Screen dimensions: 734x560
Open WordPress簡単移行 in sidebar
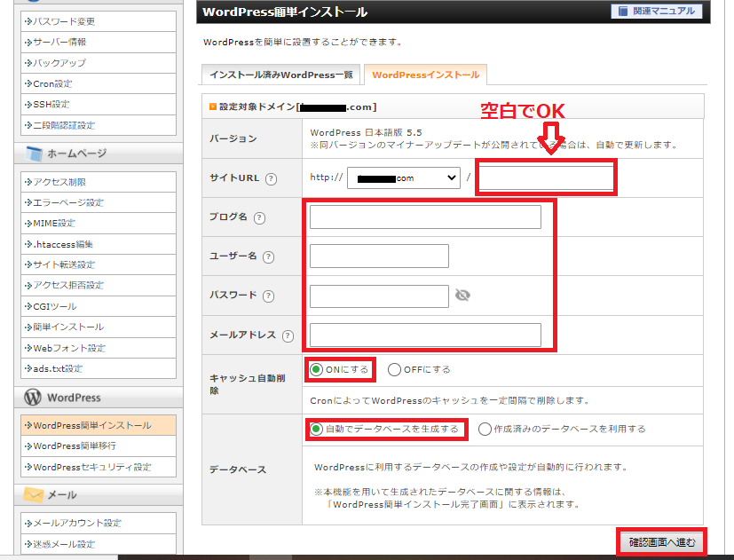[x=99, y=446]
